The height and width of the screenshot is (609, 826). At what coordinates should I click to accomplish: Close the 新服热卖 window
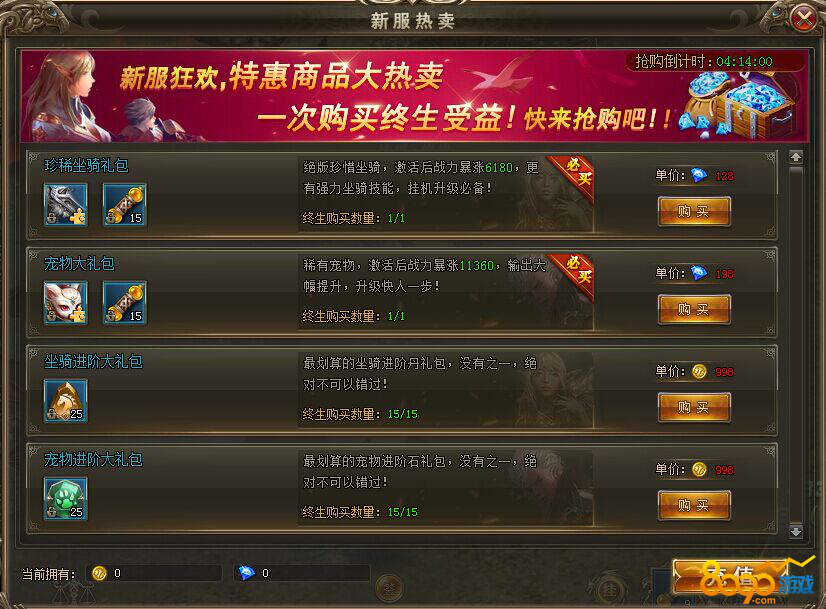coord(804,20)
